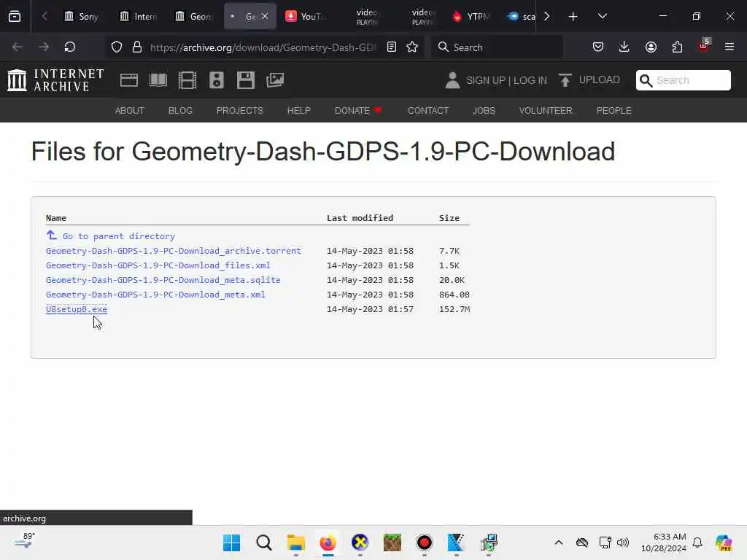Viewport: 747px width, 560px height.
Task: Open Archive software floppy icon
Action: (246, 80)
